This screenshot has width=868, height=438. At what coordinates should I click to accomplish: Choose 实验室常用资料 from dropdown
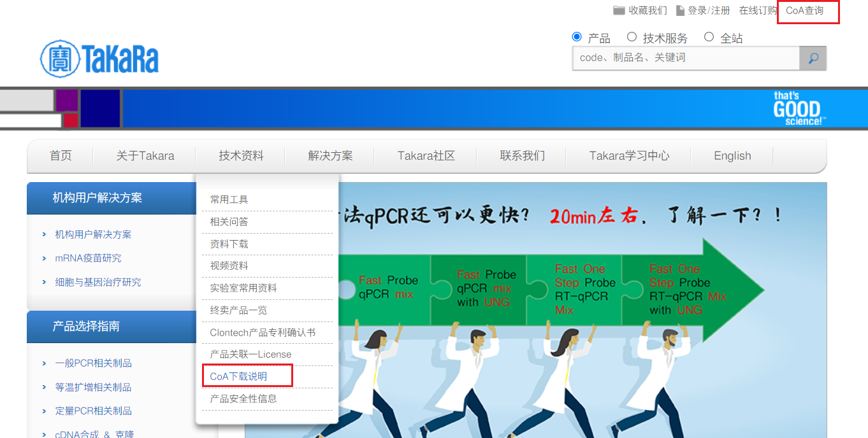tap(243, 288)
